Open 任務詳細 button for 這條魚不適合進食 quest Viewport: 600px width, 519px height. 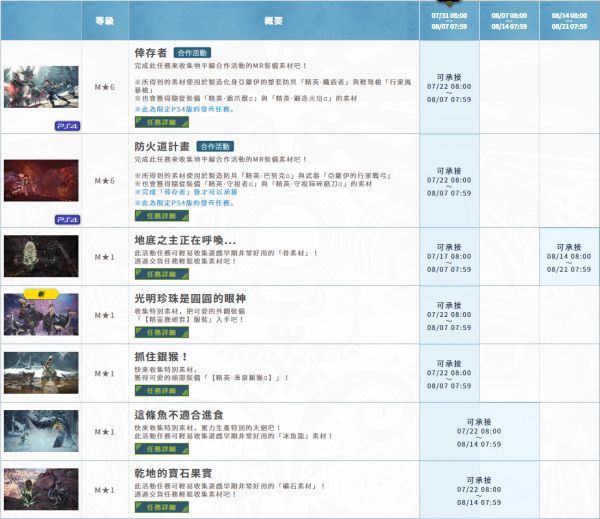[162, 449]
